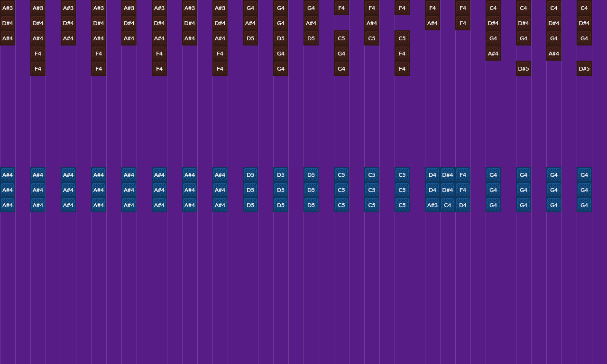The image size is (607, 364).
Task: Select the top blue D5 in leftmost D5 column
Action: point(250,175)
